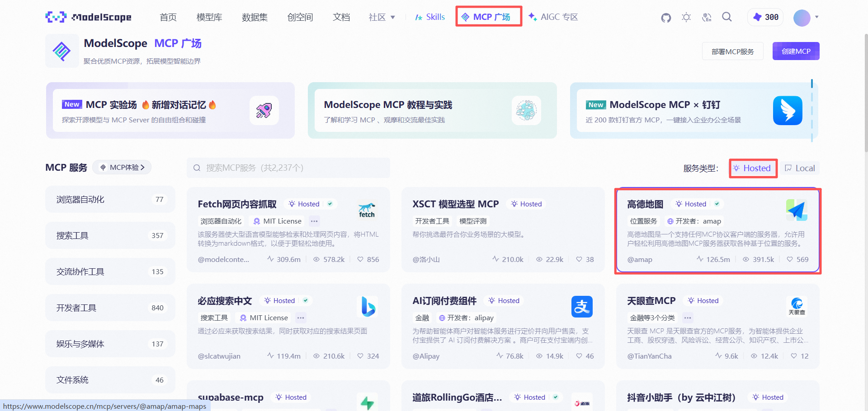Click the verified badge on 高德地图 card

(x=717, y=204)
